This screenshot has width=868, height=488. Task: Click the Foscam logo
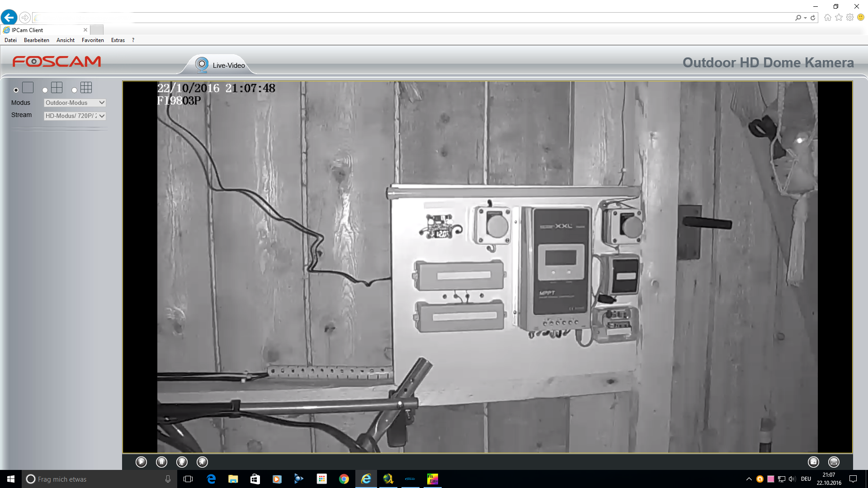click(x=57, y=61)
